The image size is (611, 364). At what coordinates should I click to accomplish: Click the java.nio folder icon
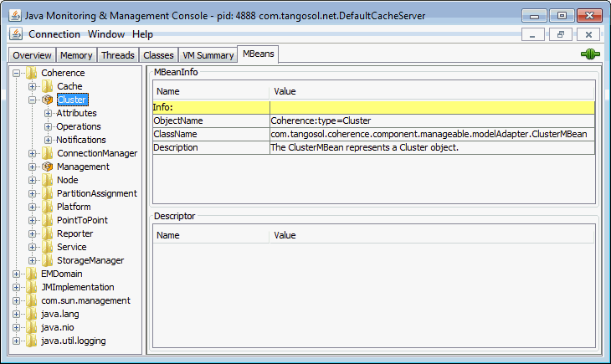32,327
